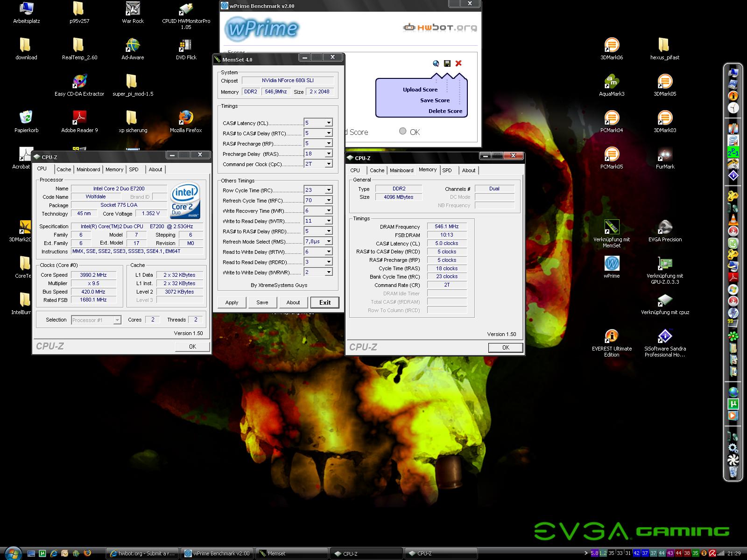Switch to Cache tab in left CPU-Z
747x560 pixels.
tap(64, 169)
